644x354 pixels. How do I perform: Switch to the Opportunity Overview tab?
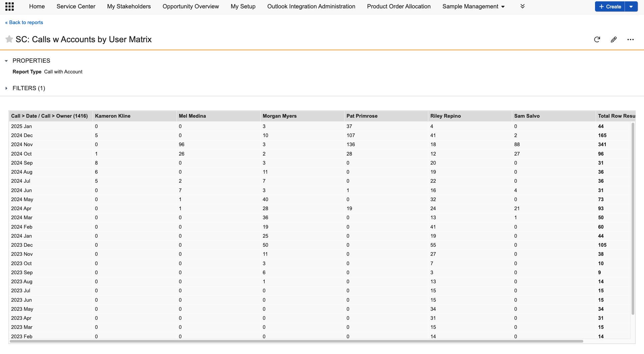[191, 6]
